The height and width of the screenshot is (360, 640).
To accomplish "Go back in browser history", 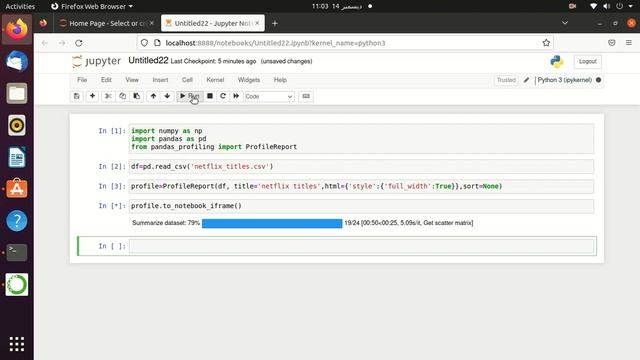I will click(x=45, y=43).
